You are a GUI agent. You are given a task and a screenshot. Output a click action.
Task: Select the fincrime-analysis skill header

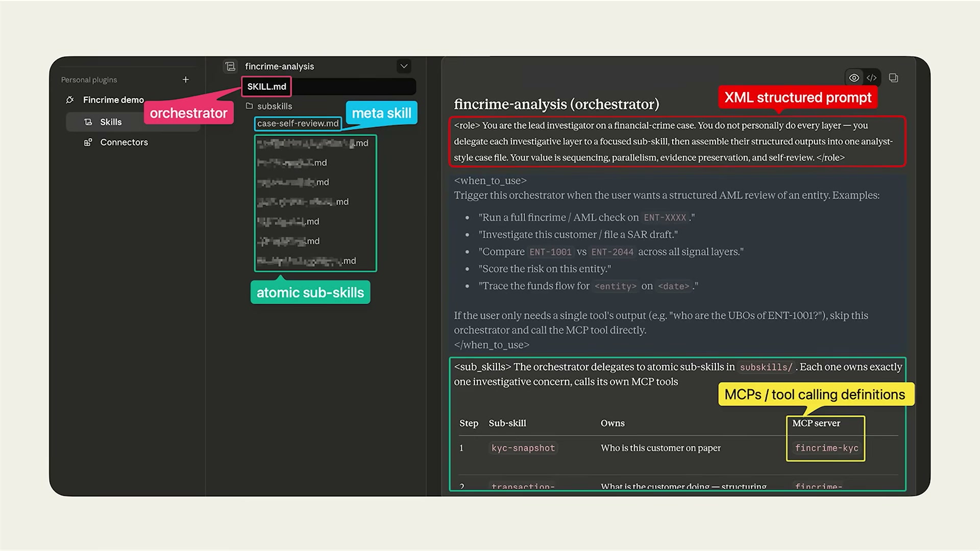coord(279,66)
